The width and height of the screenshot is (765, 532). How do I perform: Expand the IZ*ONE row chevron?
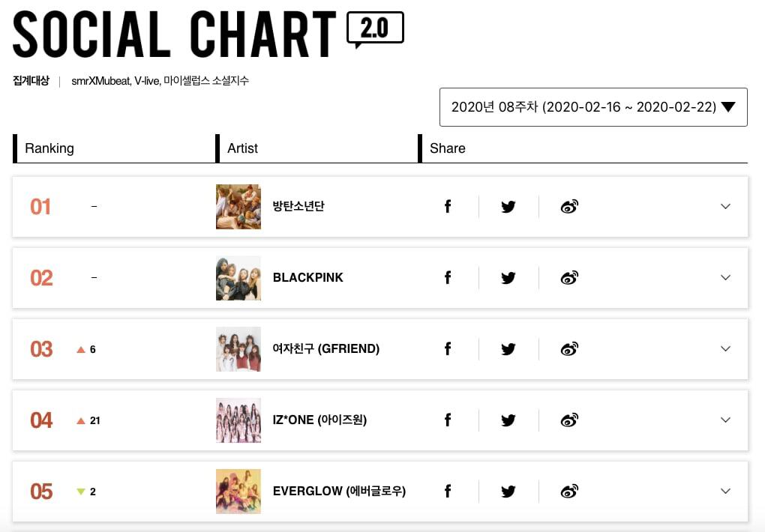(725, 420)
